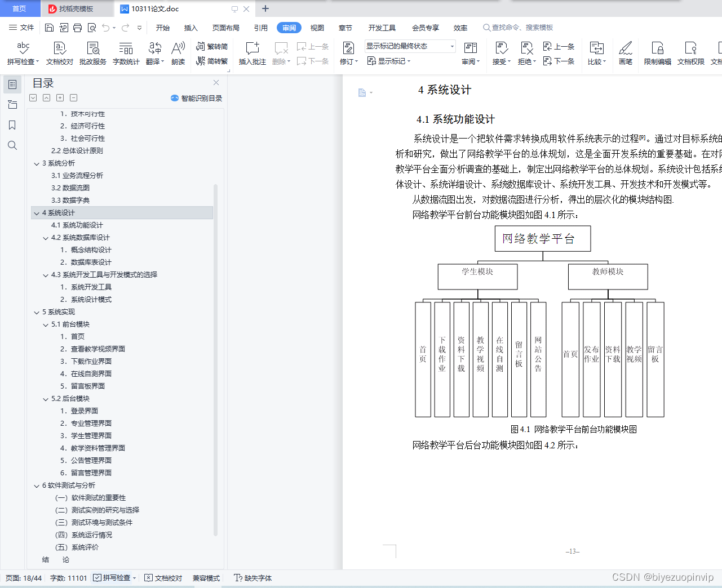Open 批改服务 correction service
722x588 pixels.
coord(93,54)
